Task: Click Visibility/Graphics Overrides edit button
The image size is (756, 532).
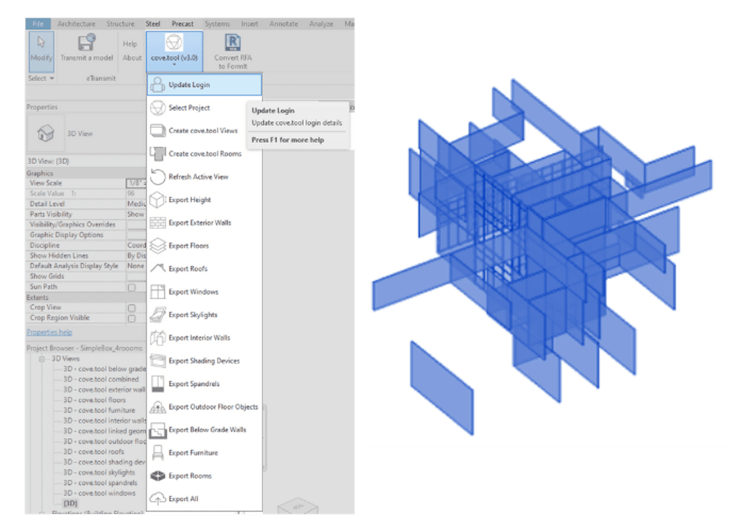Action: [x=136, y=224]
